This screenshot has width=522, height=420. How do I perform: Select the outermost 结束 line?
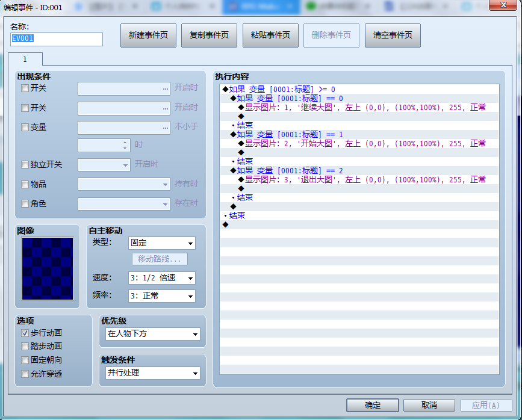click(359, 215)
